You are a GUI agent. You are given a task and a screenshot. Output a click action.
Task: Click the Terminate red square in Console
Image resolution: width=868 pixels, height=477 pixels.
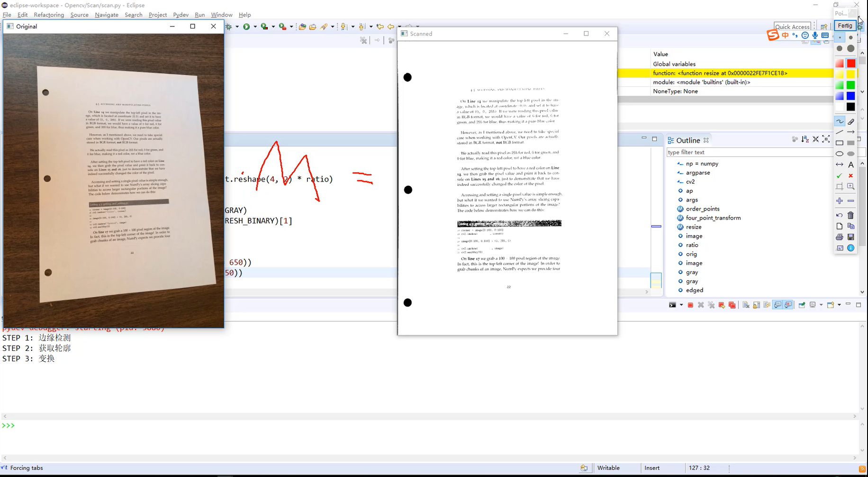click(690, 305)
